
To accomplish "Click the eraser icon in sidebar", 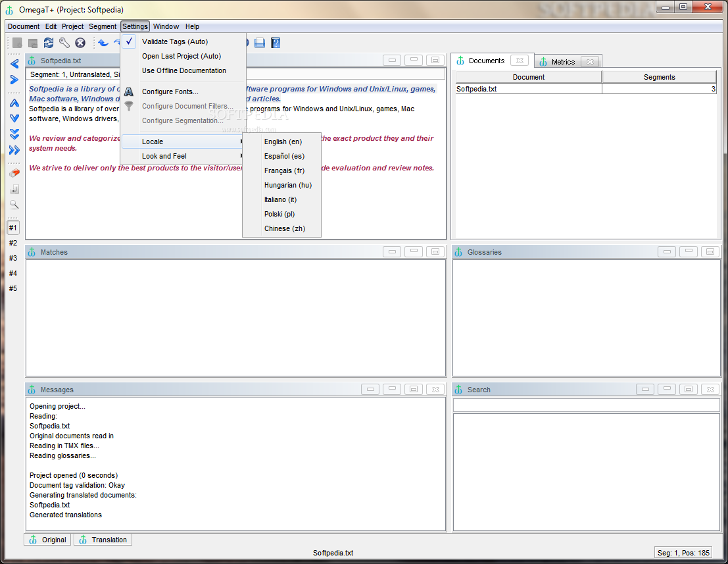I will click(14, 173).
